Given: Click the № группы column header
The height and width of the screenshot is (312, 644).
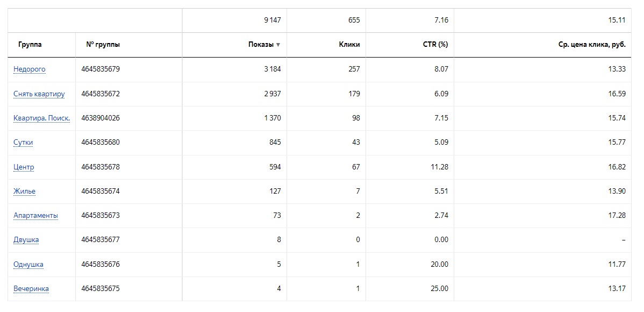Looking at the screenshot, I should (103, 45).
